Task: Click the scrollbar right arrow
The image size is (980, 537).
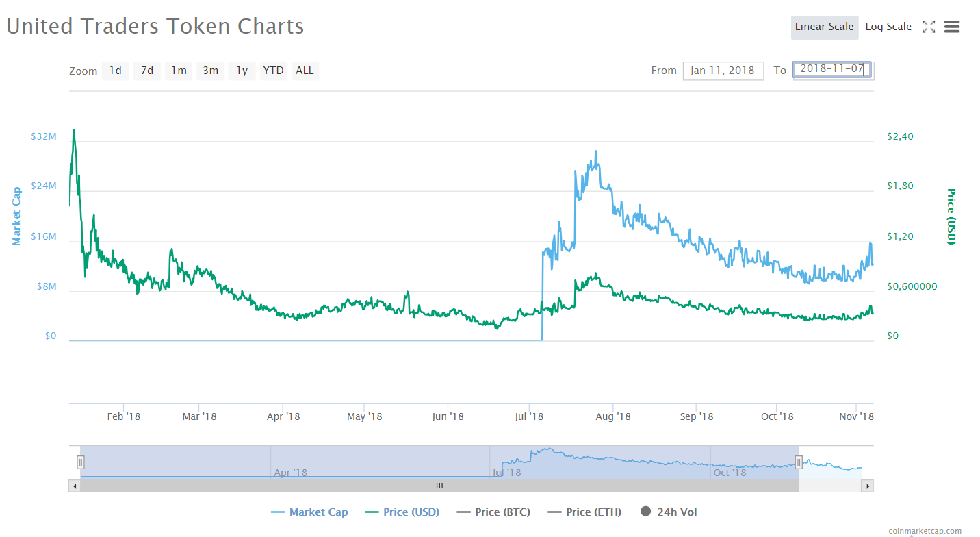Action: coord(868,486)
